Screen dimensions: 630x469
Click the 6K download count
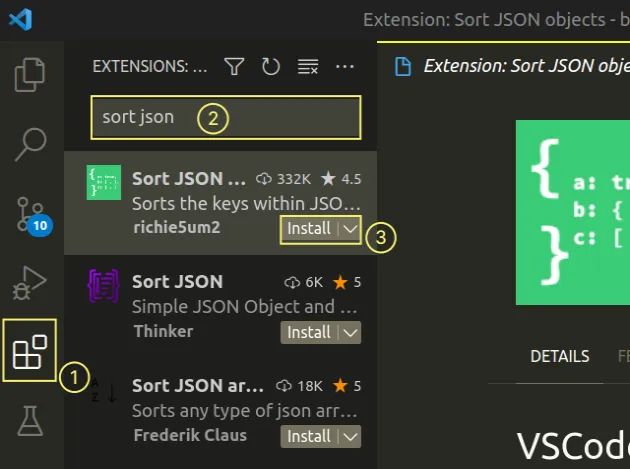[x=303, y=283]
